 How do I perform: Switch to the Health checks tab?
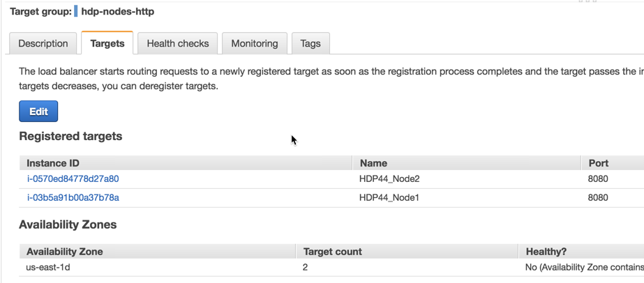click(x=178, y=43)
